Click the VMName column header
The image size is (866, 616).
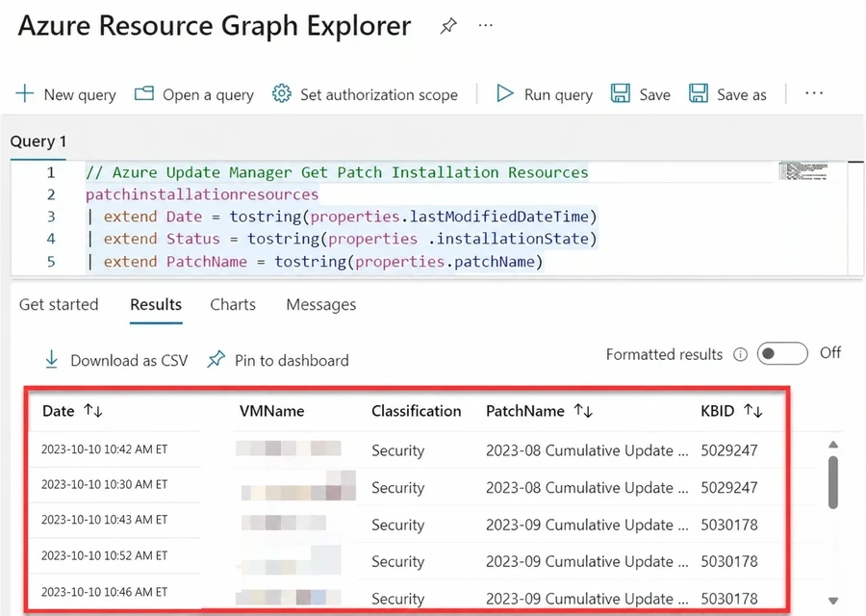(271, 411)
